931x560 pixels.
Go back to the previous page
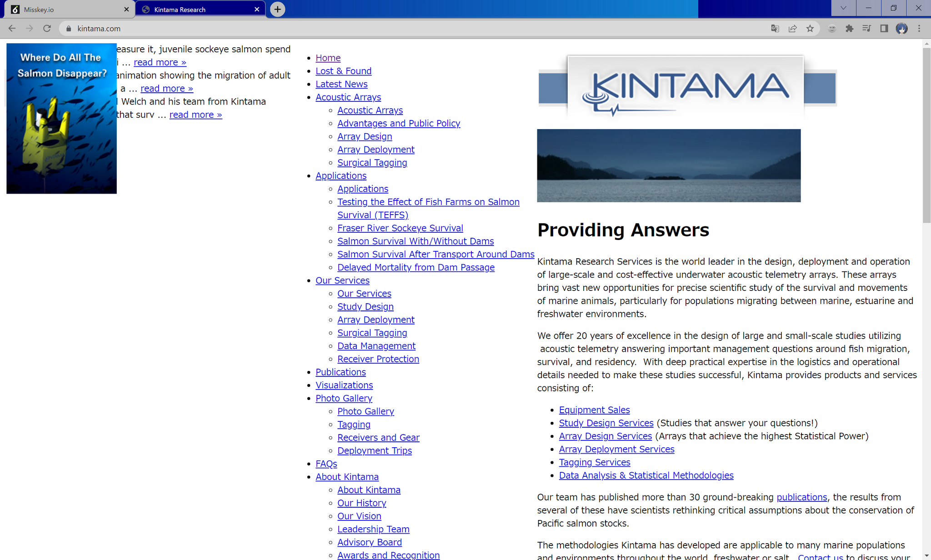[12, 29]
